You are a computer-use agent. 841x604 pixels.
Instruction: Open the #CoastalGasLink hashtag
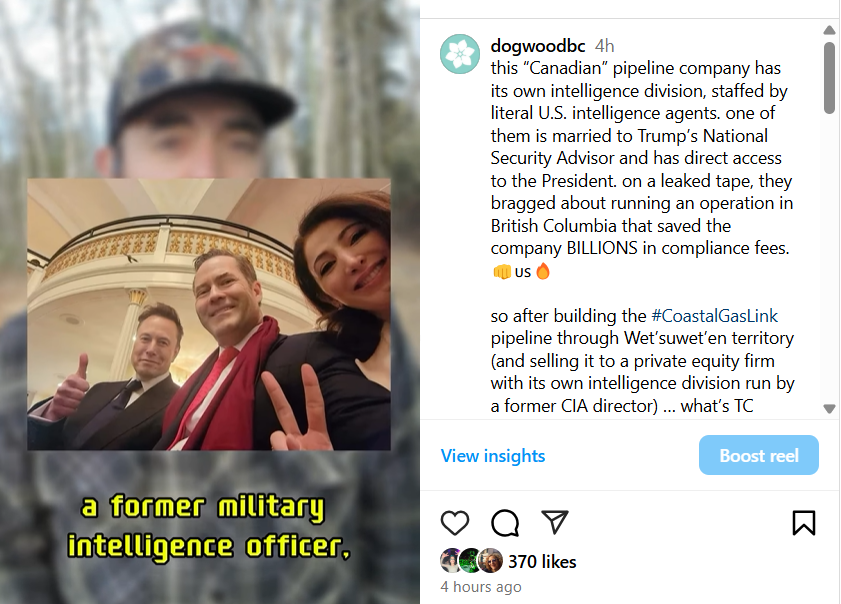[x=714, y=315]
